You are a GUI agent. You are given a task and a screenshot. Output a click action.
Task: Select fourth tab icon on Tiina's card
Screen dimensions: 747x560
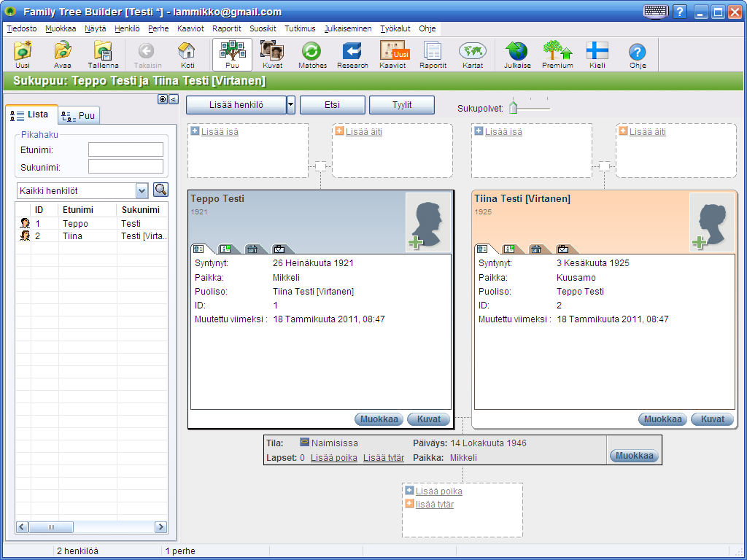click(x=563, y=249)
